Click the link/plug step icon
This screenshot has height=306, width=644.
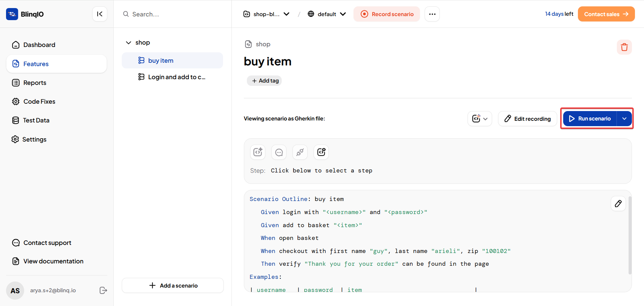(300, 152)
